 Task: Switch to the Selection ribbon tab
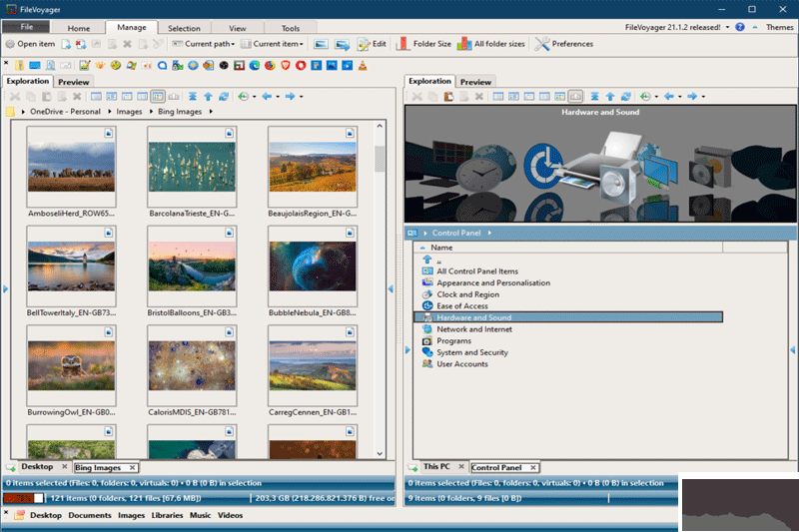[184, 29]
